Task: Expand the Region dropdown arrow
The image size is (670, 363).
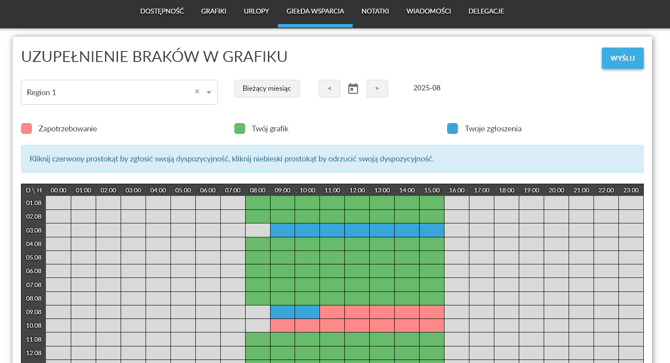Action: [x=209, y=92]
